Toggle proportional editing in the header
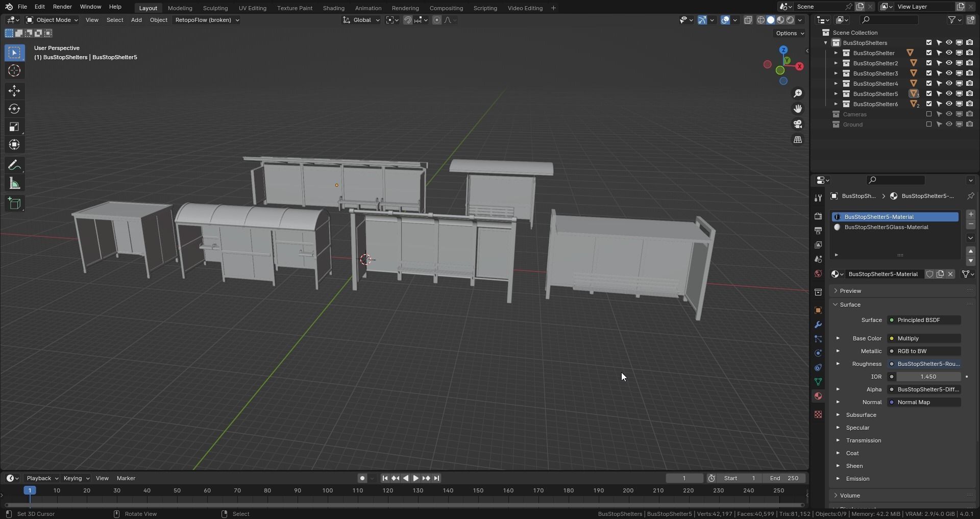This screenshot has height=519, width=980. (x=436, y=20)
